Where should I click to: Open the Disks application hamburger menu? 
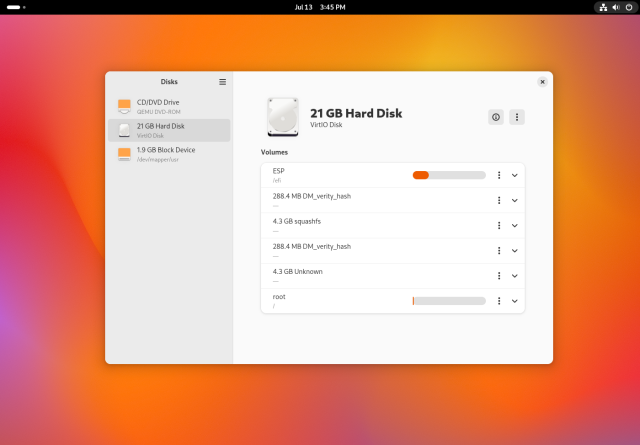pyautogui.click(x=222, y=82)
